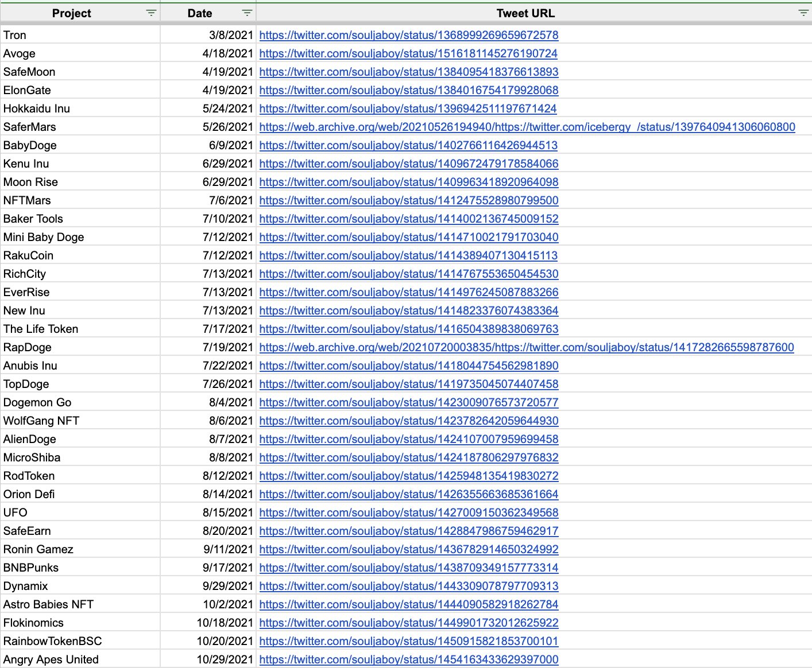
Task: Select the '6/9/2021' date cell
Action: tap(208, 145)
